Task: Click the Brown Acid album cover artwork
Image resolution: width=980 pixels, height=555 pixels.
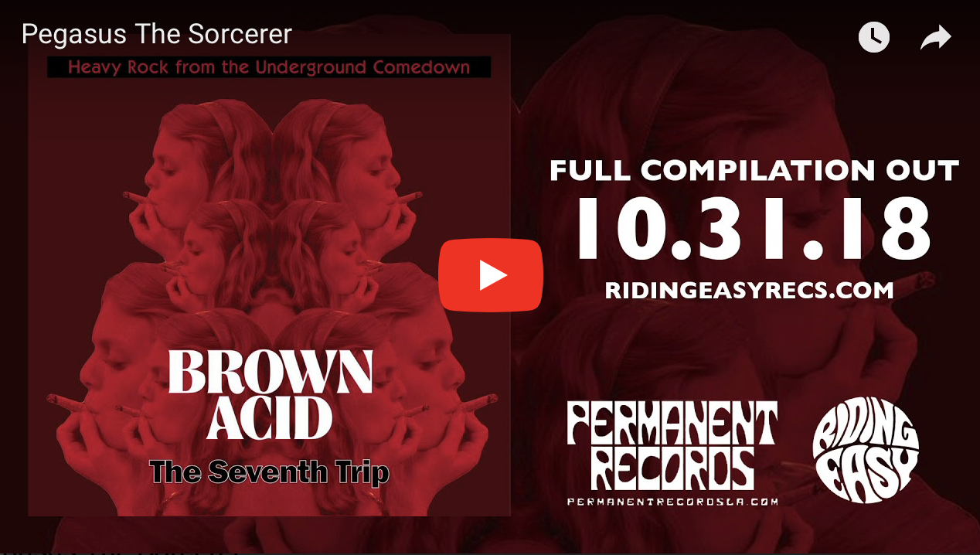Action: pos(269,274)
